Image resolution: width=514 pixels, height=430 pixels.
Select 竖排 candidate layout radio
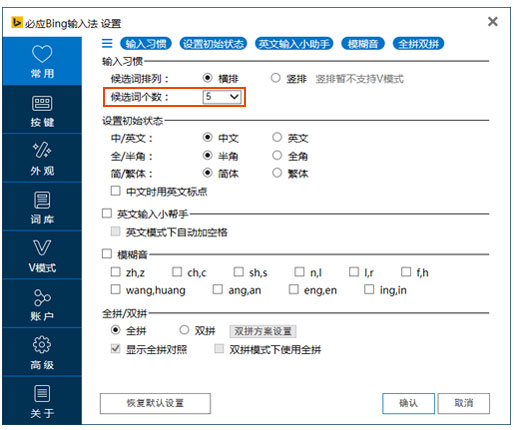coord(275,78)
